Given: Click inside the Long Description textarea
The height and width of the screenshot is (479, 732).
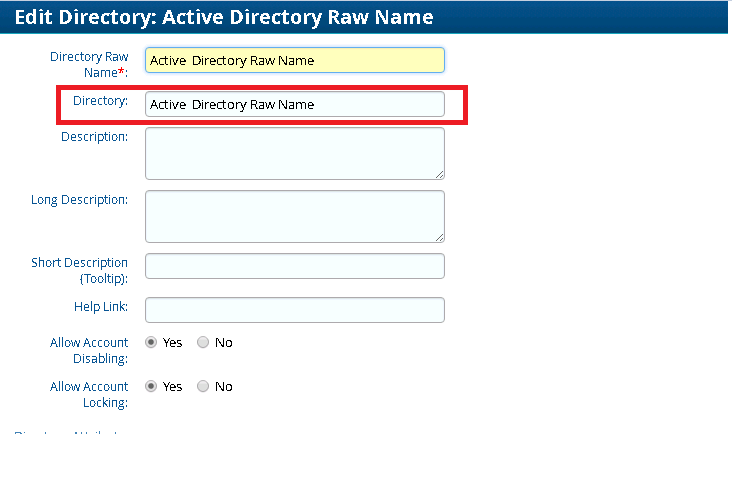Looking at the screenshot, I should tap(295, 217).
